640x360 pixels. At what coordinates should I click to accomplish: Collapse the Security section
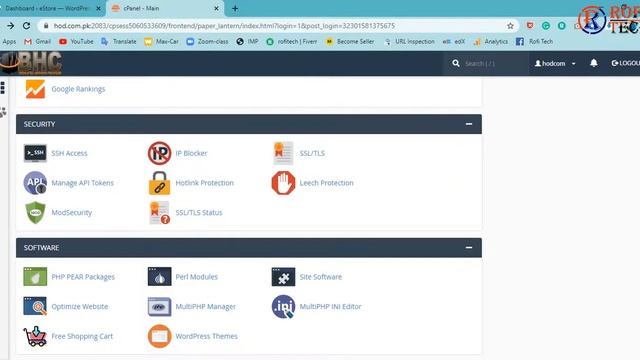[469, 124]
